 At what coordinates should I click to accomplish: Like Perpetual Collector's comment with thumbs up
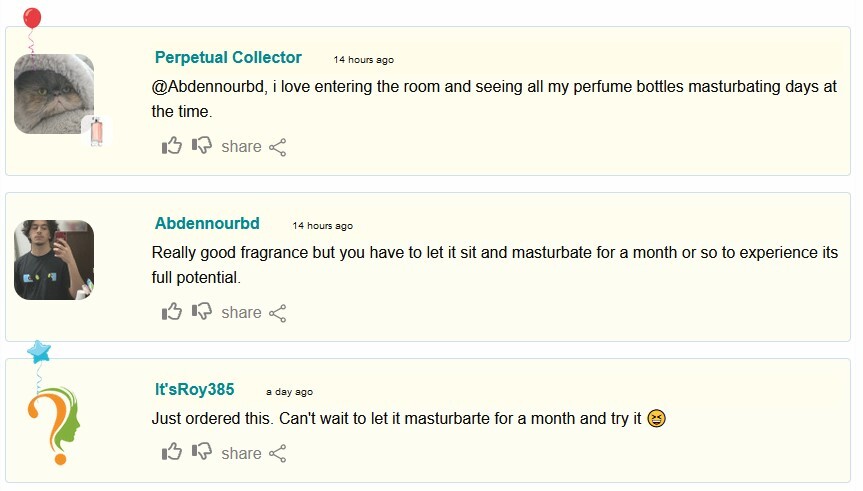(x=172, y=146)
